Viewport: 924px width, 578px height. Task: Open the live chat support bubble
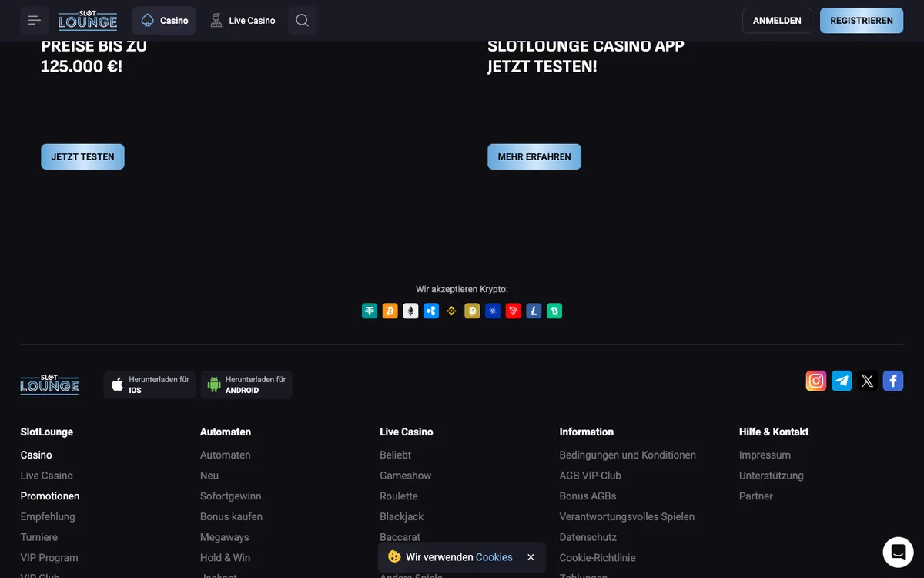[898, 553]
